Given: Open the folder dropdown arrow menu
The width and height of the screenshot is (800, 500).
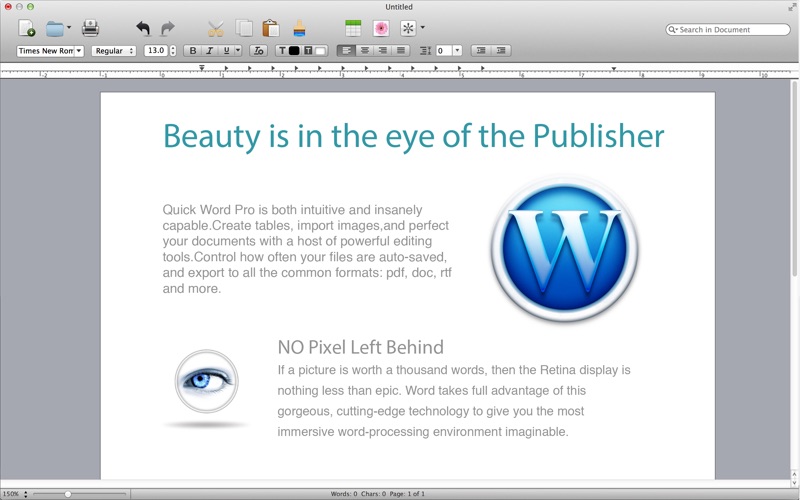Looking at the screenshot, I should (x=69, y=28).
